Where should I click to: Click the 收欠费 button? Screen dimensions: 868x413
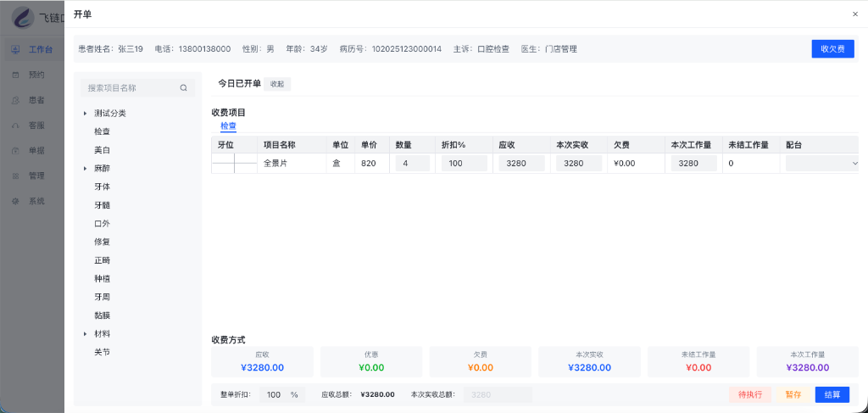[832, 48]
